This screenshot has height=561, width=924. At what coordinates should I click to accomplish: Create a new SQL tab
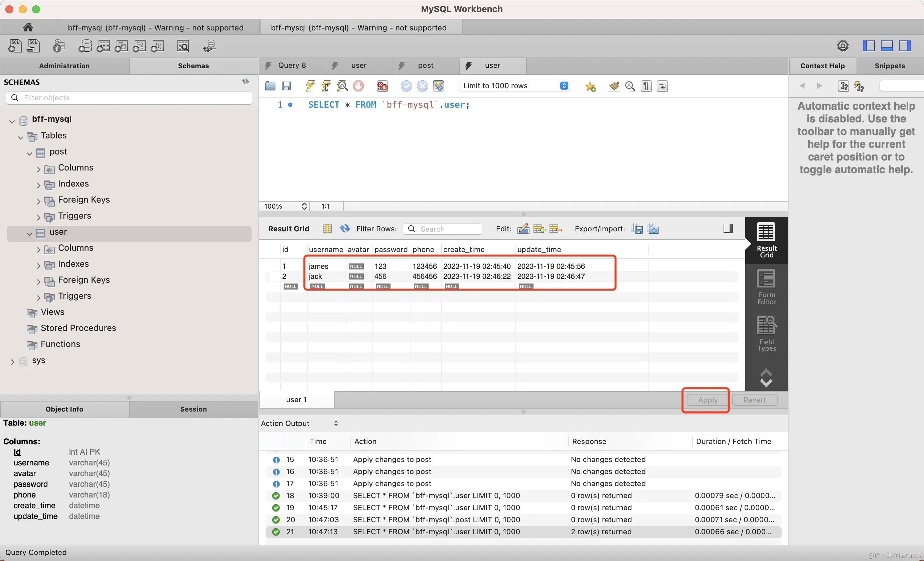[x=14, y=46]
